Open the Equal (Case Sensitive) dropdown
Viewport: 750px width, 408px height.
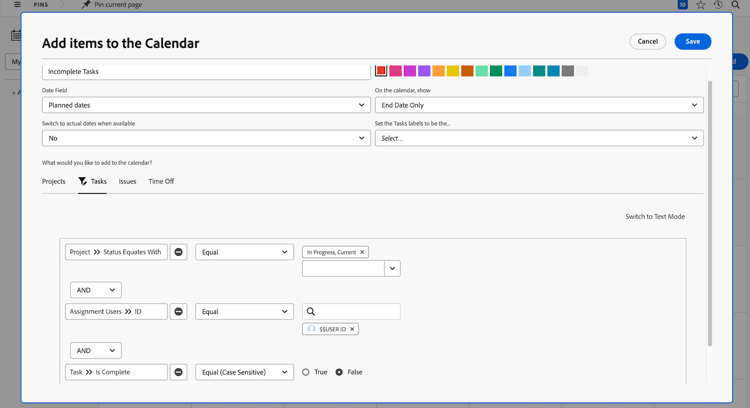244,372
